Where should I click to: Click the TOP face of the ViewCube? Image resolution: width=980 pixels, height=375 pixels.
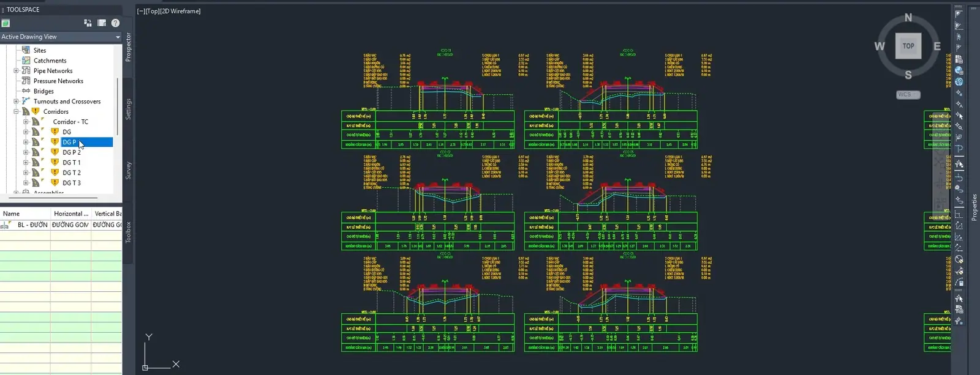908,46
